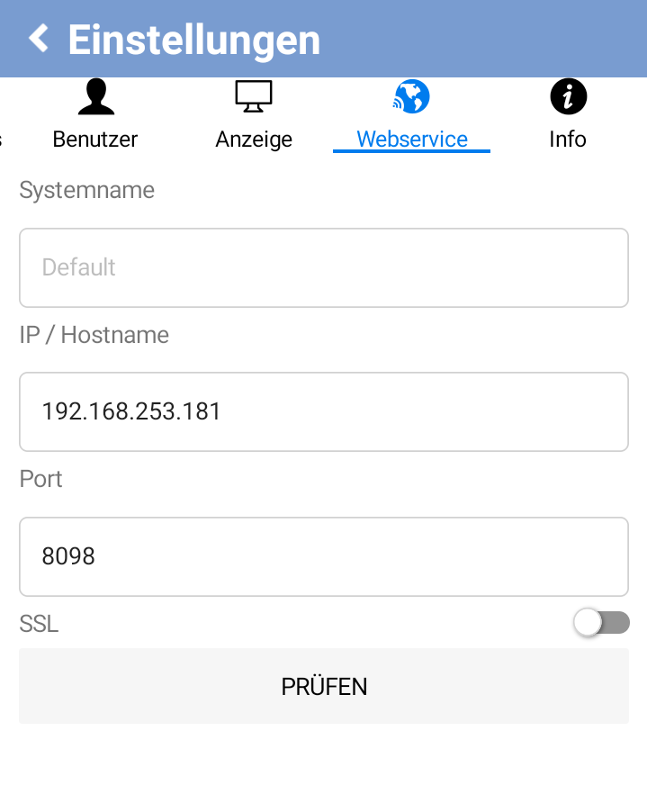Click the Port label text
Image resolution: width=647 pixels, height=812 pixels.
(x=40, y=479)
